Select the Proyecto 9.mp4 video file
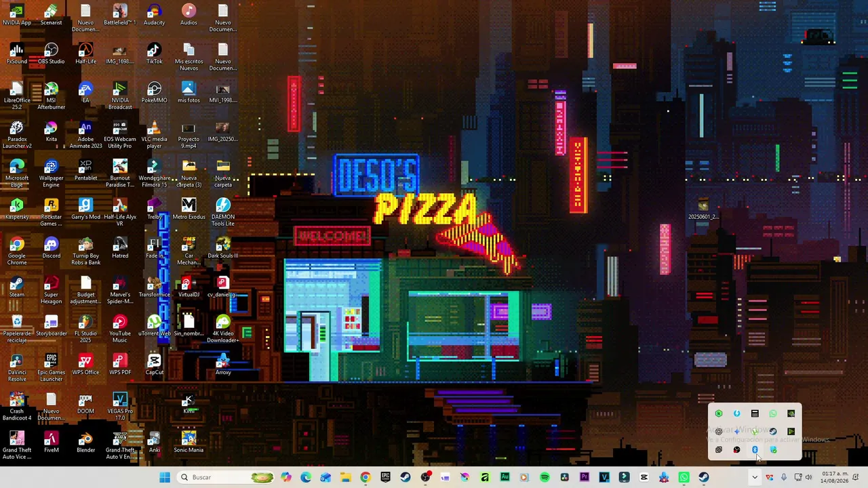Image resolution: width=868 pixels, height=488 pixels. click(189, 135)
